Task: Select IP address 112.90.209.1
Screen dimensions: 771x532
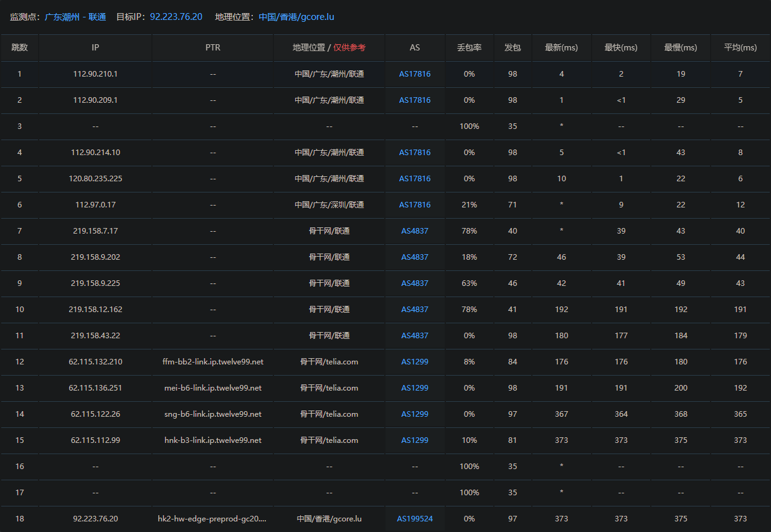Action: pos(95,100)
